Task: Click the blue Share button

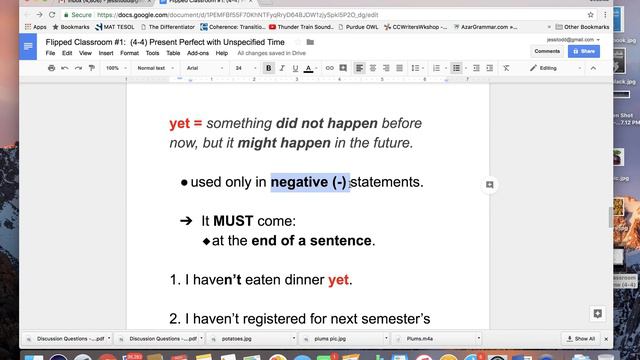Action: click(x=584, y=51)
